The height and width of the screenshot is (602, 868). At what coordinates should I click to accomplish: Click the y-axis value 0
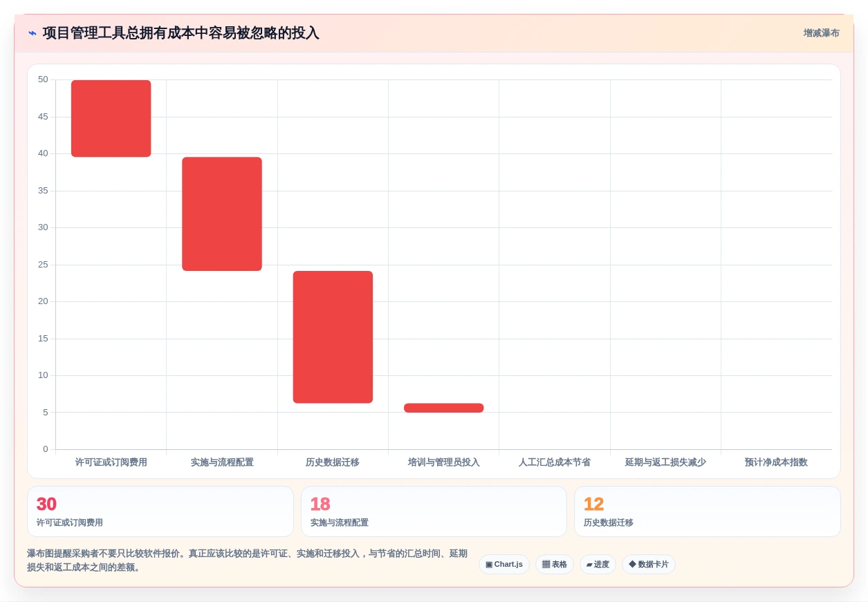click(x=46, y=449)
